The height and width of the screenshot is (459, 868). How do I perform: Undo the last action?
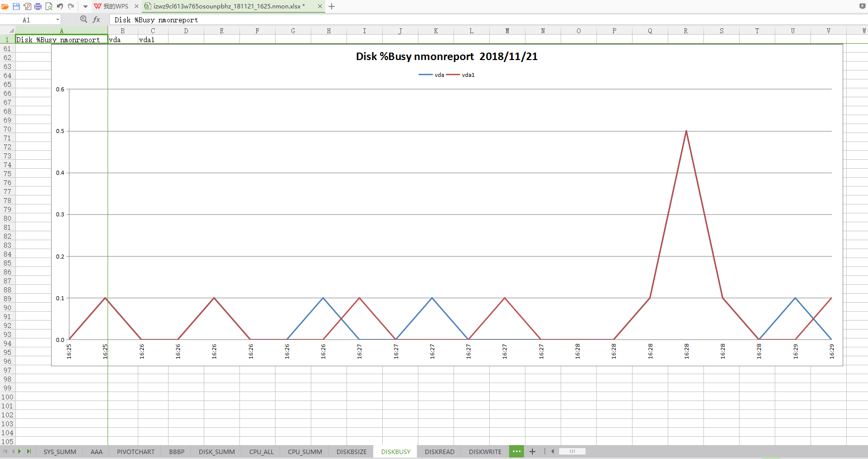pyautogui.click(x=60, y=6)
